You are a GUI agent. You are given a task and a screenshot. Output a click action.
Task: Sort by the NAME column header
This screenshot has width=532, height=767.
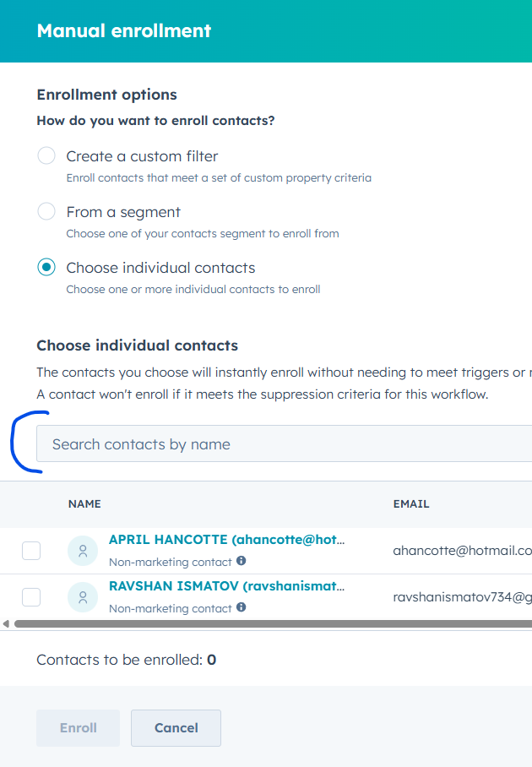[x=84, y=504]
